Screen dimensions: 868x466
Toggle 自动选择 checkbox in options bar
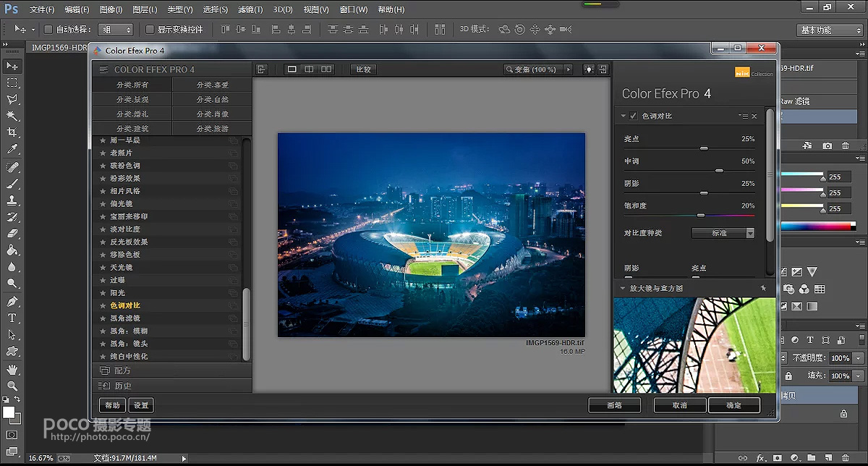click(48, 30)
